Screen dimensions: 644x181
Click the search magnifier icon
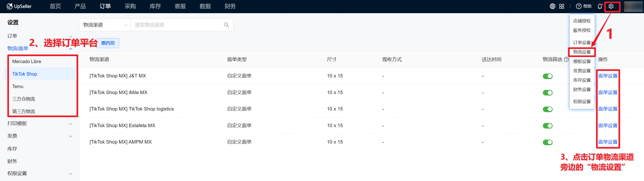226,25
